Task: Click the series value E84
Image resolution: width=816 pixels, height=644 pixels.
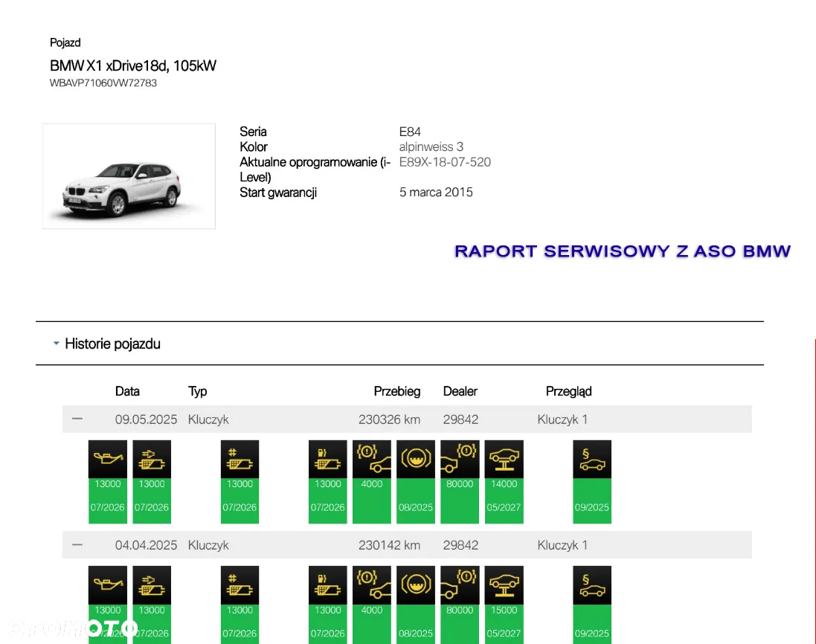Action: coord(410,132)
